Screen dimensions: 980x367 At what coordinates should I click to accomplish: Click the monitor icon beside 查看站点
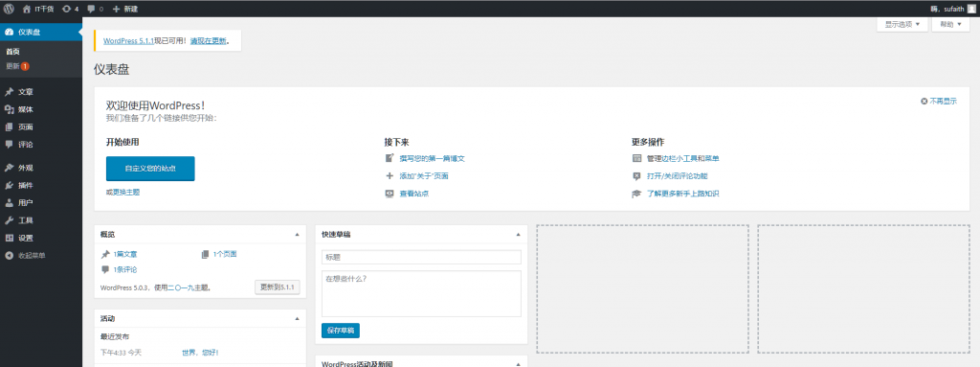pyautogui.click(x=390, y=194)
